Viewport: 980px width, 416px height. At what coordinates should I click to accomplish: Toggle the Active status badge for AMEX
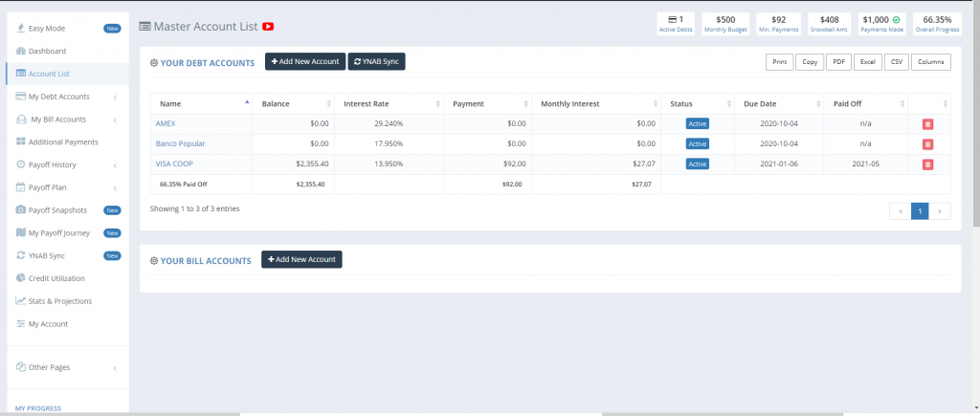click(697, 123)
